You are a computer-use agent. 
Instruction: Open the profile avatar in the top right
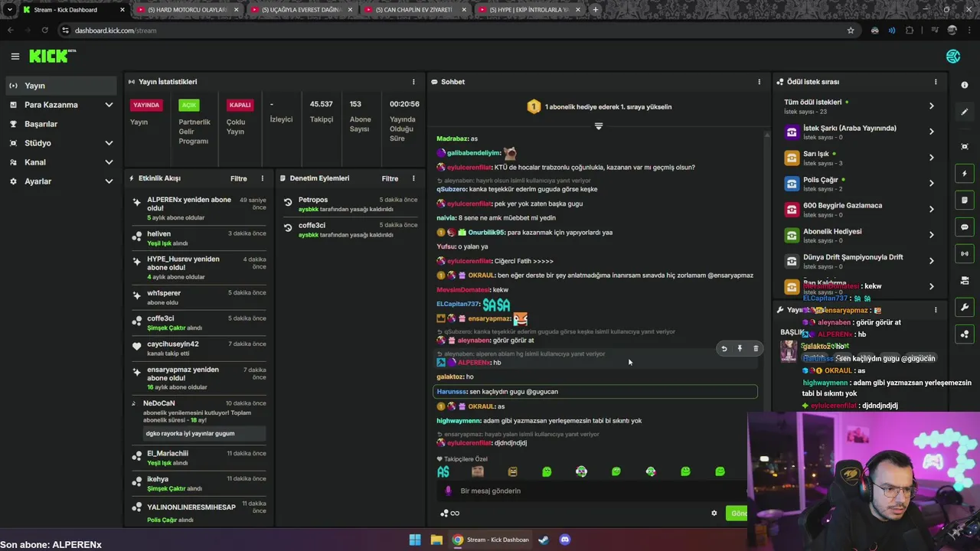[953, 56]
